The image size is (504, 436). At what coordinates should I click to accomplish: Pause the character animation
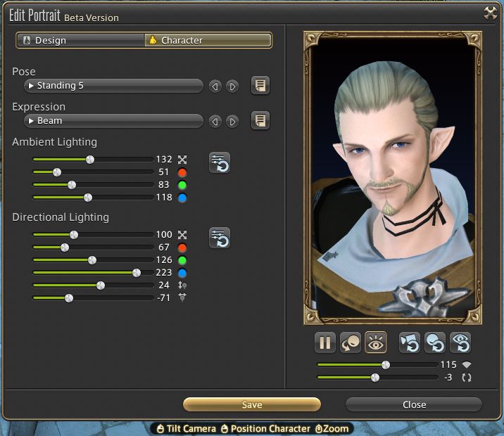click(x=325, y=342)
